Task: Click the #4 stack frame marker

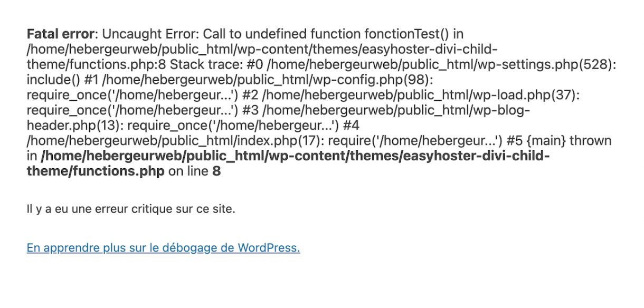Action: (x=351, y=126)
